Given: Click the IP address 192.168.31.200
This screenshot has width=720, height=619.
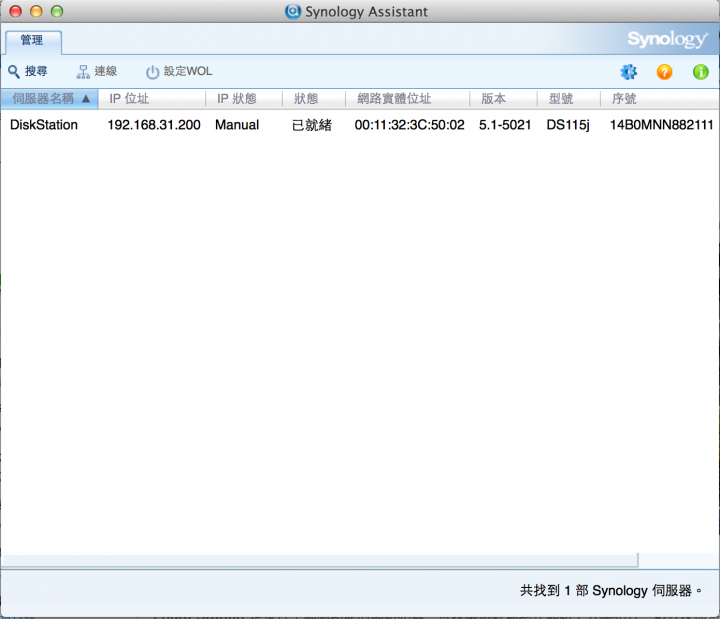Looking at the screenshot, I should 154,125.
